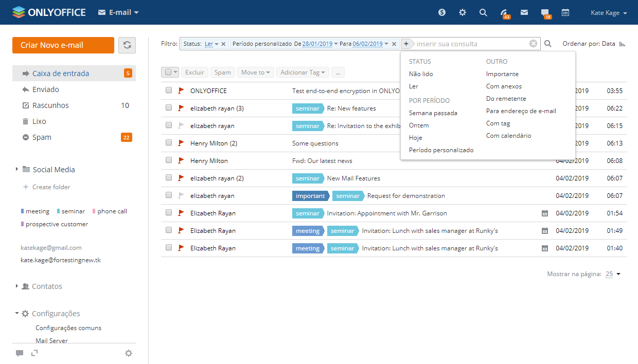638x364 pixels.
Task: Expand the Social Media folder
Action: pos(17,169)
